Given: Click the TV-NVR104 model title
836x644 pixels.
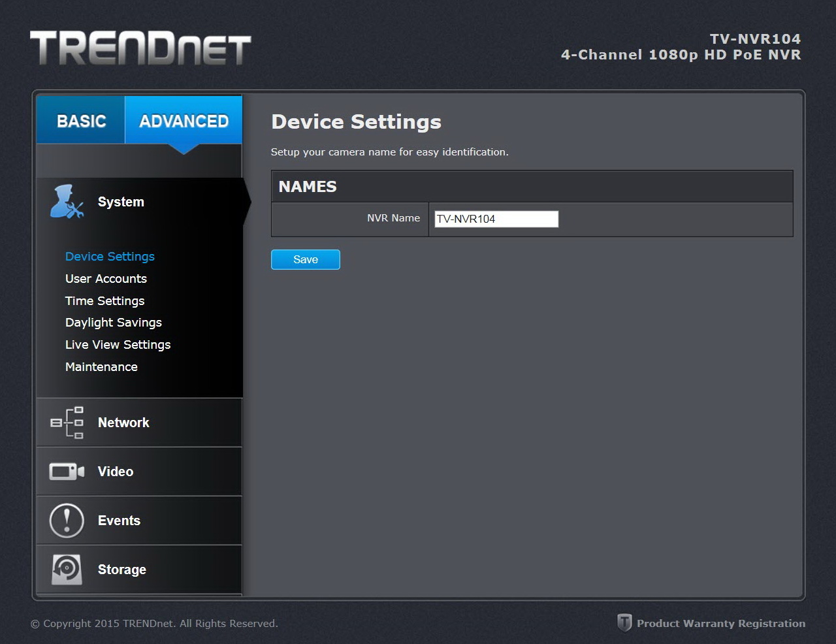Looking at the screenshot, I should [755, 39].
